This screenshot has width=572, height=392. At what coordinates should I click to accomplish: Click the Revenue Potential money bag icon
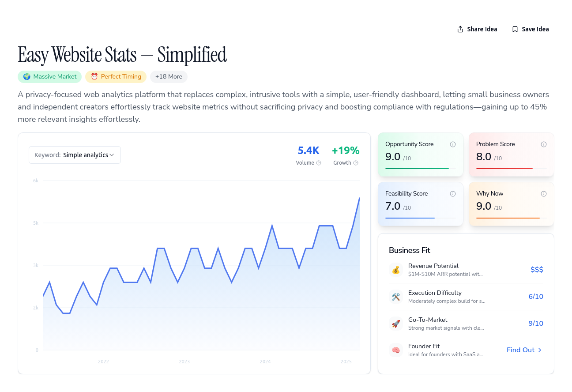click(x=396, y=270)
